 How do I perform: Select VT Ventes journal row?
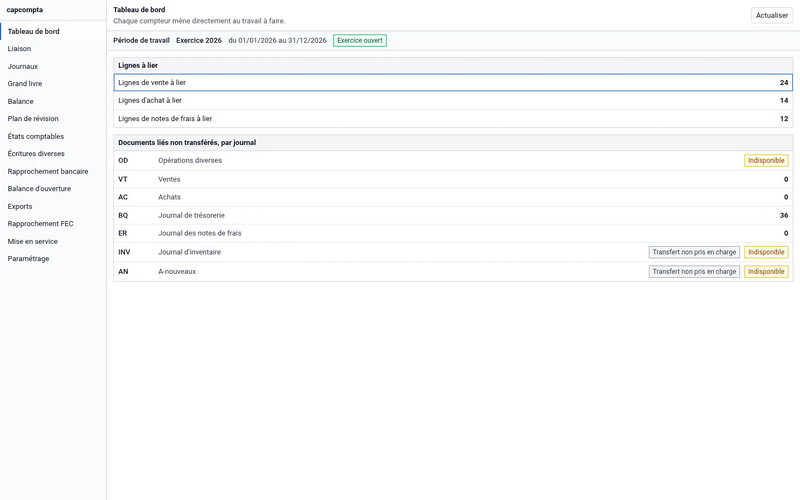click(x=453, y=179)
